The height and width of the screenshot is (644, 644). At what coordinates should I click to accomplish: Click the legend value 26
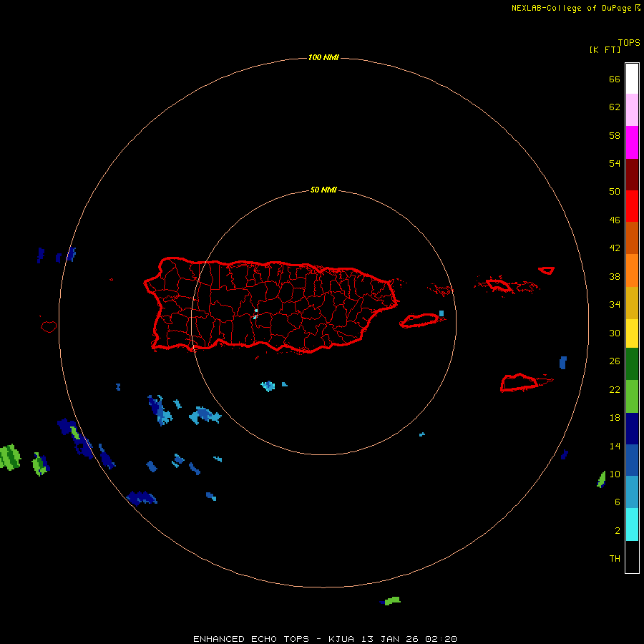click(615, 361)
